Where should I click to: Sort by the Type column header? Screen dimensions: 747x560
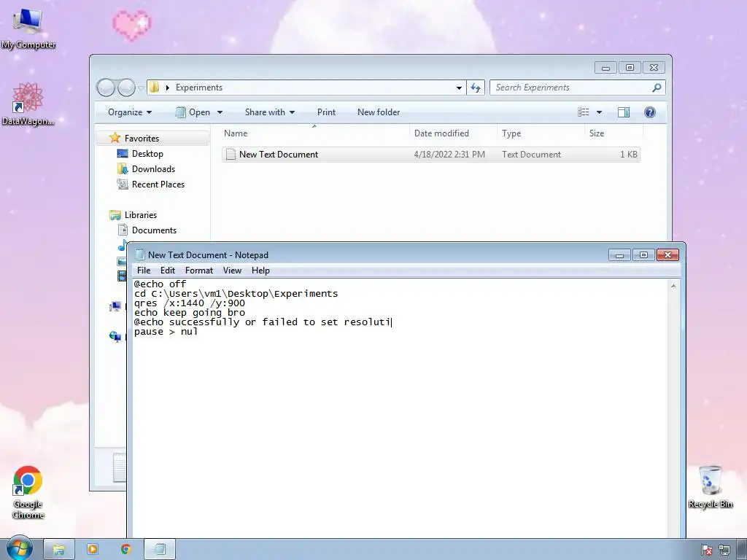point(541,133)
